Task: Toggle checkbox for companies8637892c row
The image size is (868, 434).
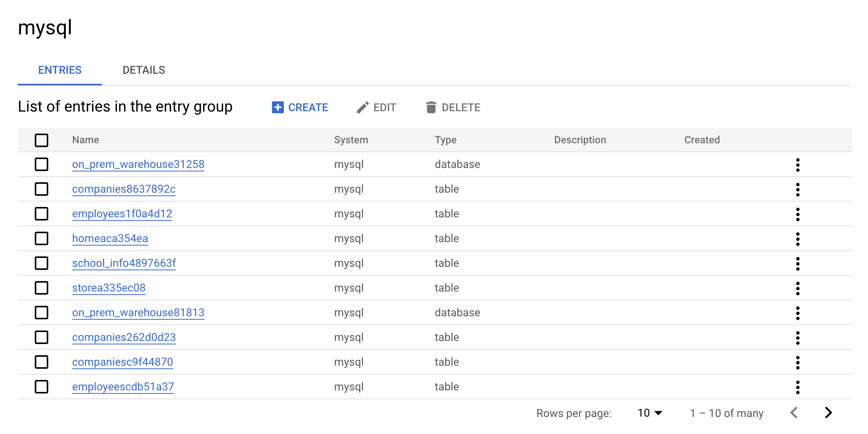Action: pyautogui.click(x=42, y=189)
